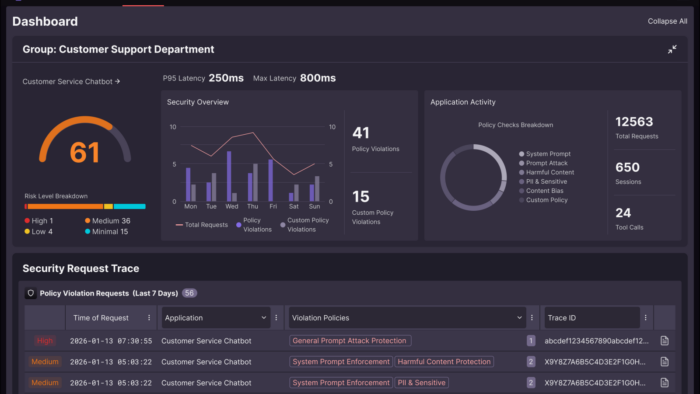Image resolution: width=700 pixels, height=394 pixels.
Task: Toggle Policy Violations series in chart legend
Action: click(x=254, y=225)
